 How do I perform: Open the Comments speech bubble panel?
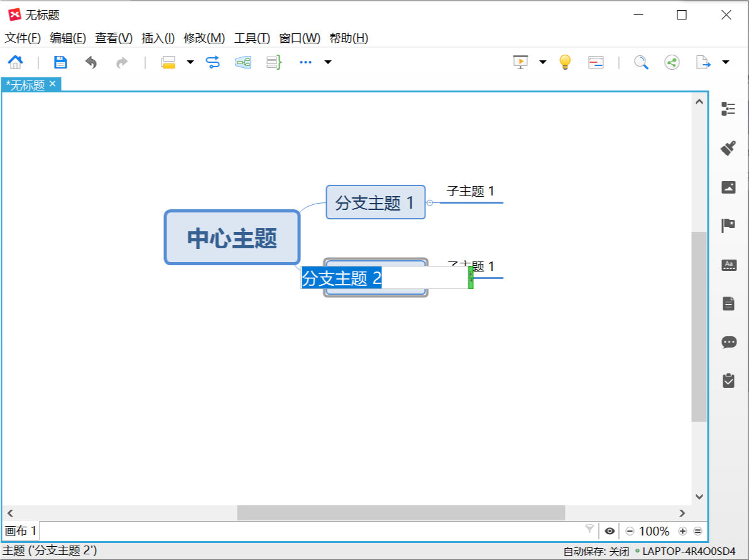[729, 342]
